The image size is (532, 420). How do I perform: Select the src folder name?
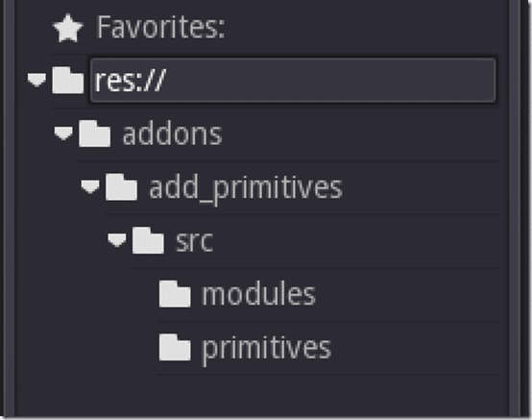[x=194, y=241]
